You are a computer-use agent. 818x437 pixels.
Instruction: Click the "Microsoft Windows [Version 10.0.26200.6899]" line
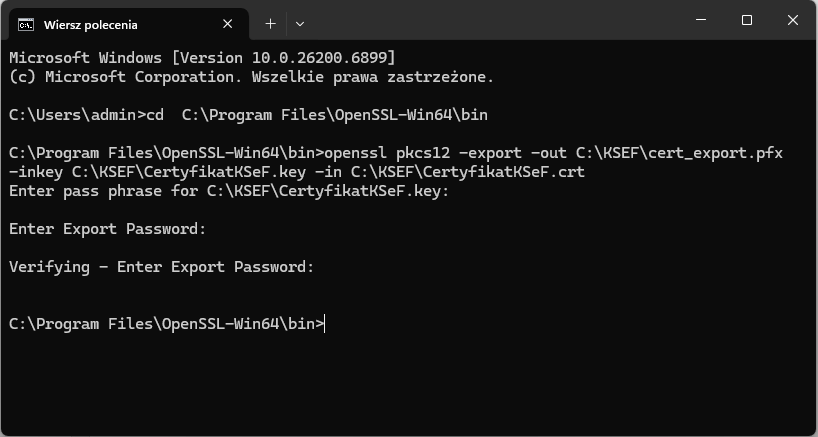click(202, 57)
